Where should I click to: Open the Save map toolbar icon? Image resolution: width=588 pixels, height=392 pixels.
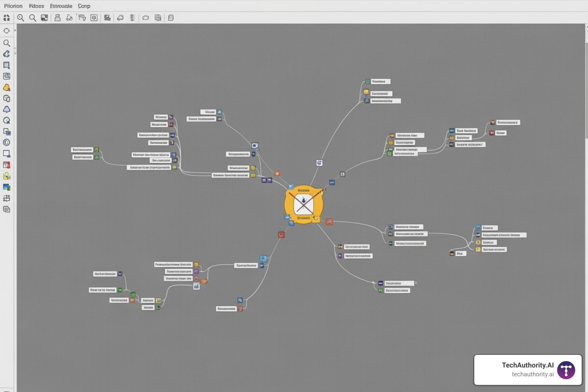coord(44,18)
